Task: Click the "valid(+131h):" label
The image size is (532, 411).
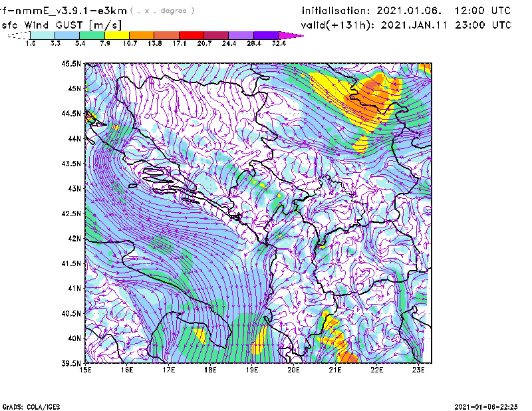Action: tap(338, 25)
